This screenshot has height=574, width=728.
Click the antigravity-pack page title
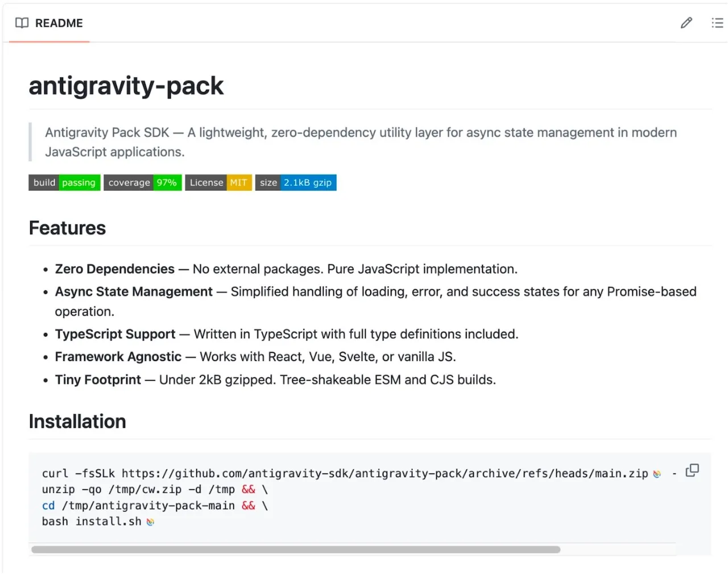point(126,86)
